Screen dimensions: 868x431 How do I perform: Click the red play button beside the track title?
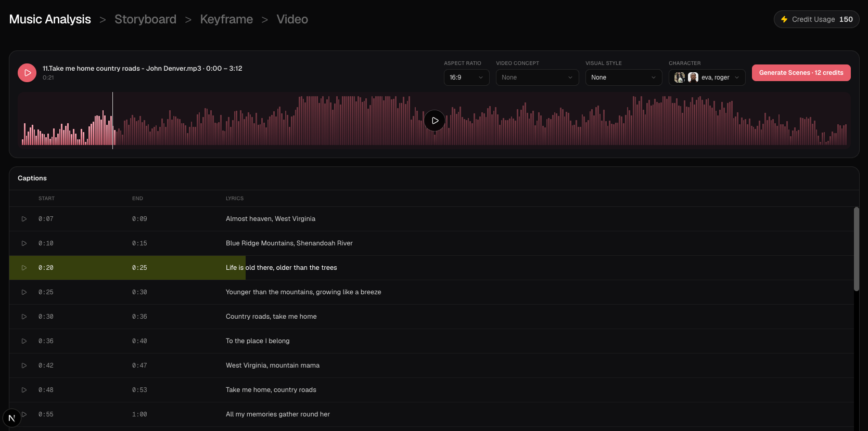click(27, 73)
